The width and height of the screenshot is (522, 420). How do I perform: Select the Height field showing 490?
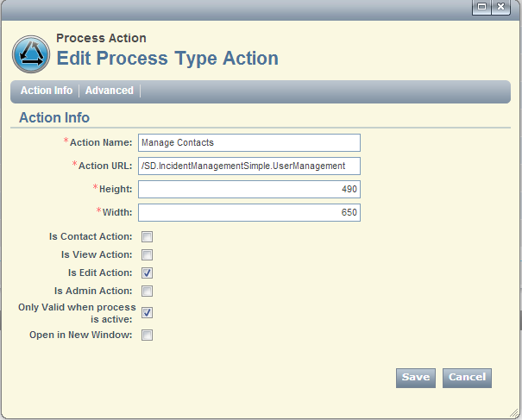click(249, 190)
